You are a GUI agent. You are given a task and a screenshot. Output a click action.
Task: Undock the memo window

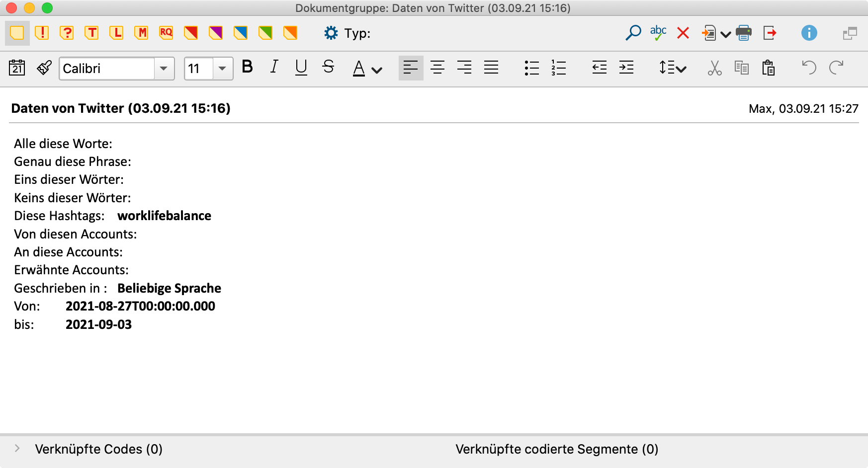pos(850,33)
